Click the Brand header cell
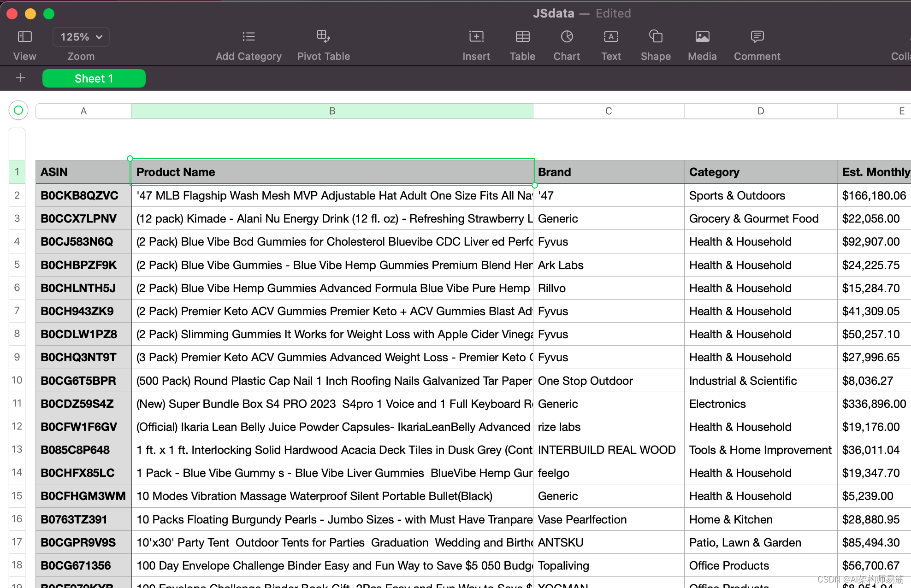 609,172
